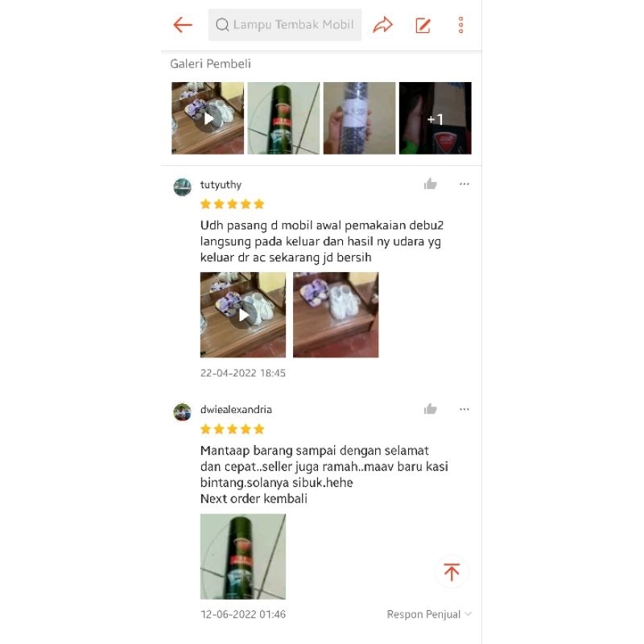Go back using the orange arrow
This screenshot has width=644, height=644.
(183, 25)
